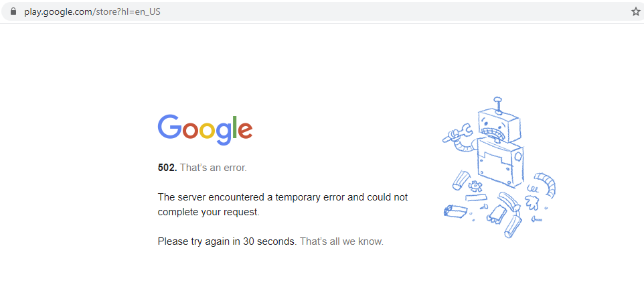644x285 pixels.
Task: Click the padlock site info icon
Action: coord(13,11)
